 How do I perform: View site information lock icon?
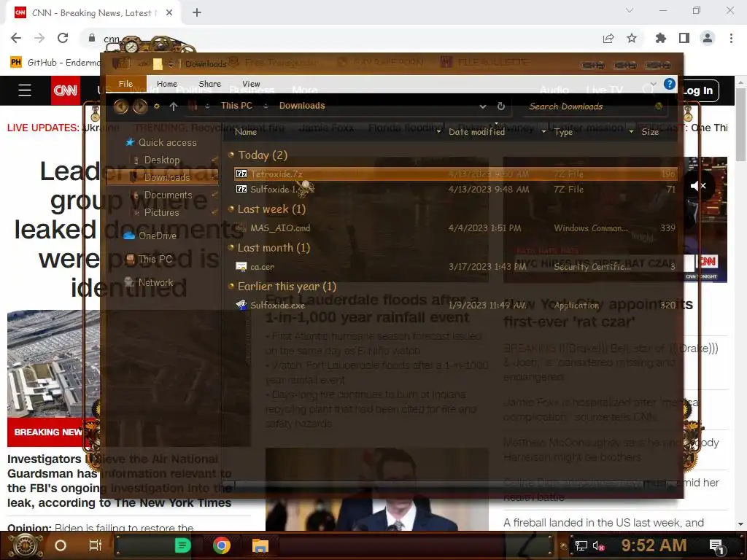pyautogui.click(x=92, y=38)
